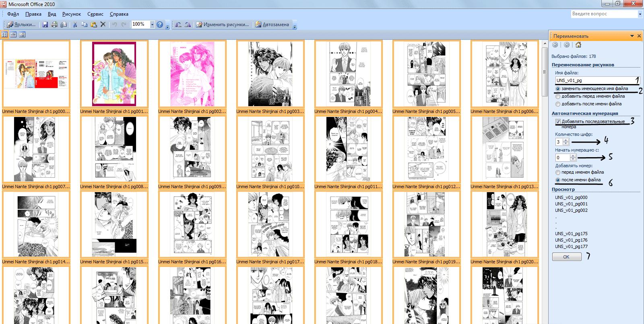644x324 pixels.
Task: Click the OK button in rename pane
Action: 566,257
